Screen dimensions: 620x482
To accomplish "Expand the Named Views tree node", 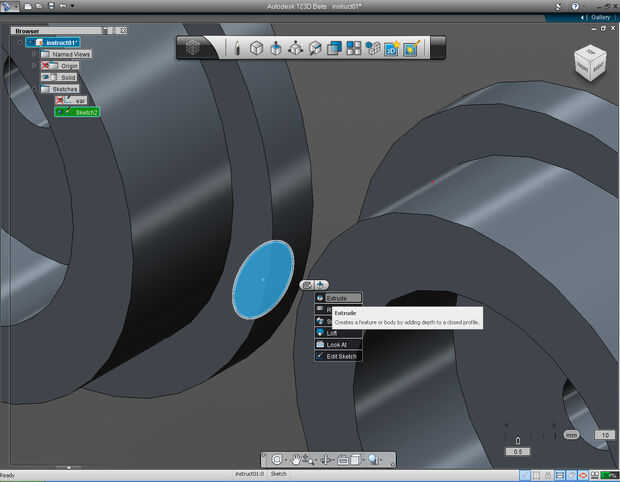I will click(x=34, y=54).
